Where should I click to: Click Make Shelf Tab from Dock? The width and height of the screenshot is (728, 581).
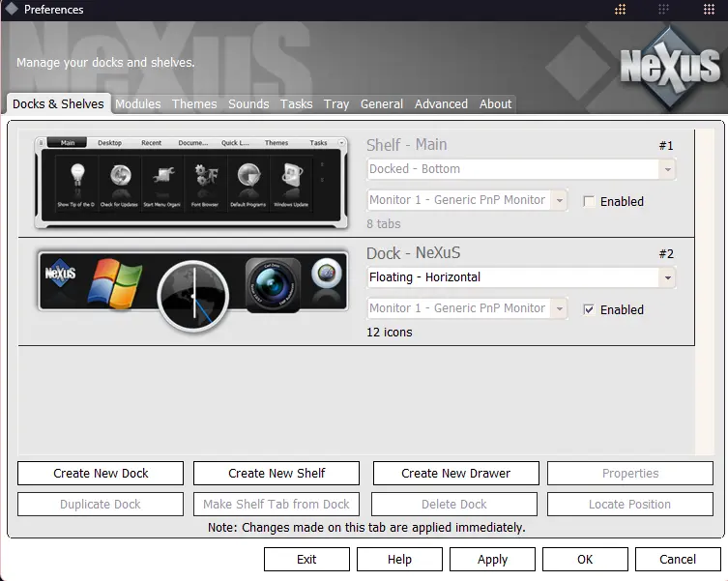coord(277,505)
